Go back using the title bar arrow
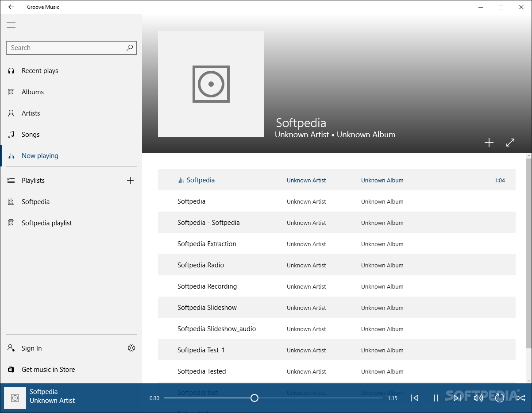532x413 pixels. point(11,7)
